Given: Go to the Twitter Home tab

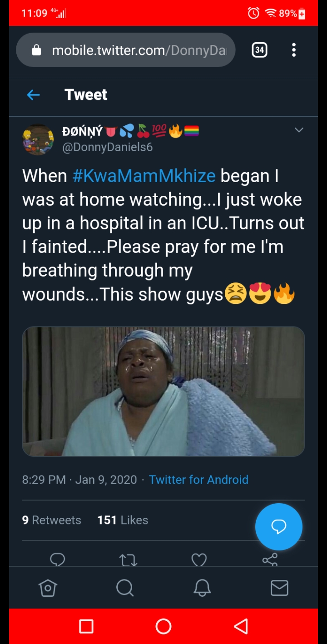Looking at the screenshot, I should (x=48, y=588).
